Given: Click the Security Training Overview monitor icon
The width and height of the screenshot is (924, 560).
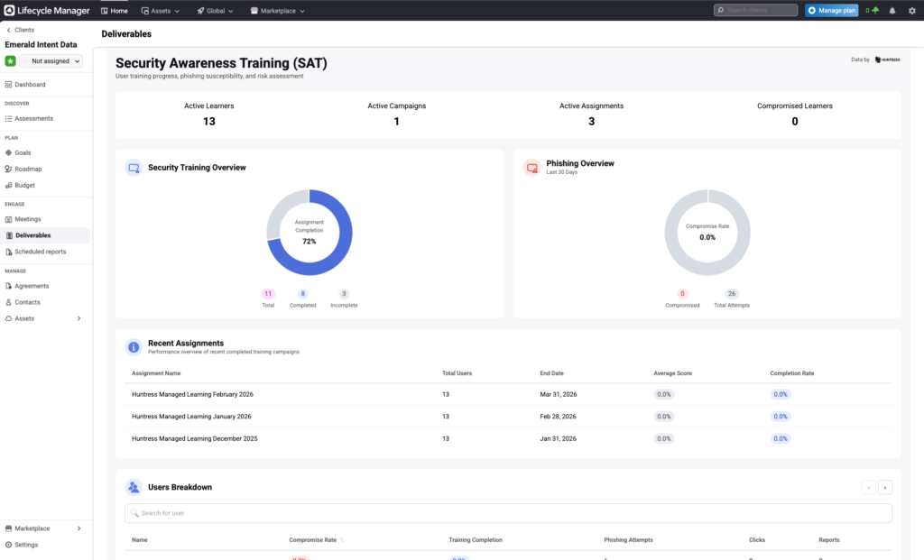Looking at the screenshot, I should pos(134,168).
